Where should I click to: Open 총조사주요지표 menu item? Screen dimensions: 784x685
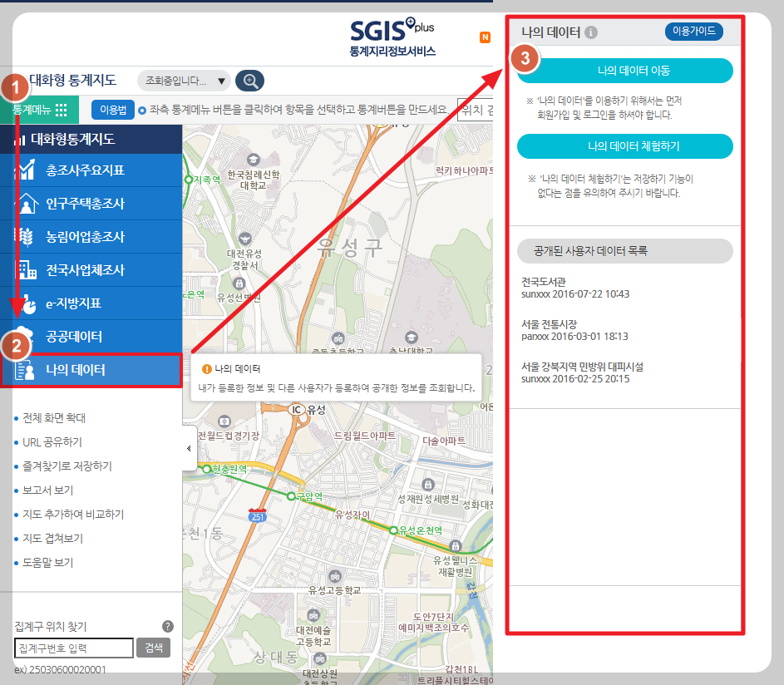point(91,170)
